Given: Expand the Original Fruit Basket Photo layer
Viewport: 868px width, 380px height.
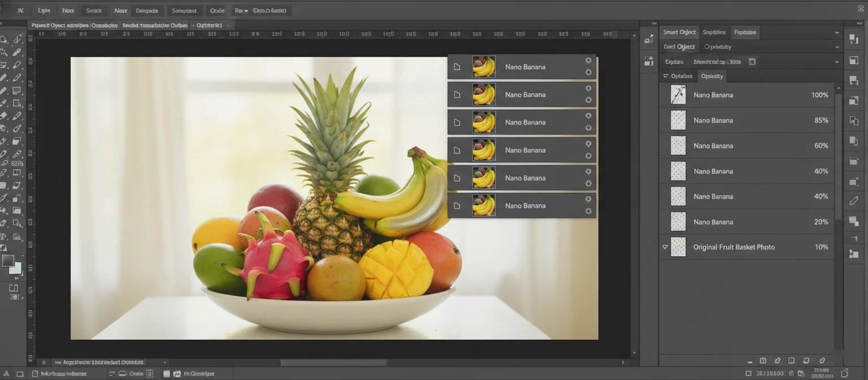Looking at the screenshot, I should pos(666,247).
